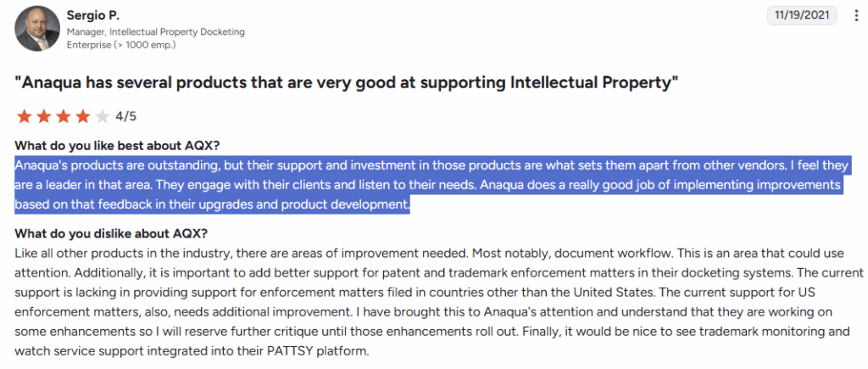Click the third red rating star
Screen dimensions: 868x369
[x=63, y=117]
